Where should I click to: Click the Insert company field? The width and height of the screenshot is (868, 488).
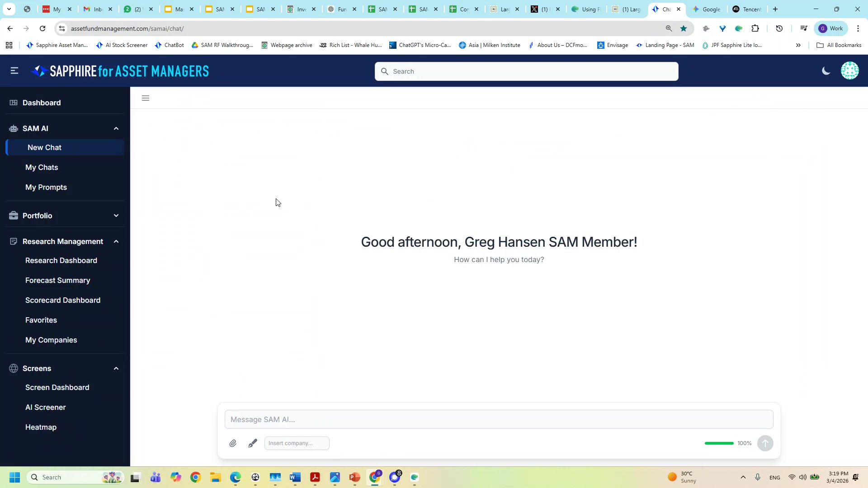[x=297, y=443]
